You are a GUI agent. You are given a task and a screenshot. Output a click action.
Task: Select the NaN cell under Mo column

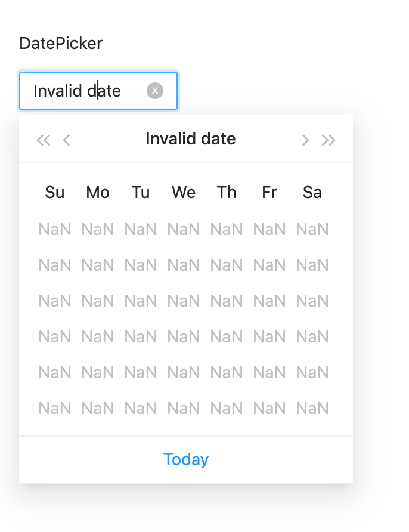(x=98, y=229)
